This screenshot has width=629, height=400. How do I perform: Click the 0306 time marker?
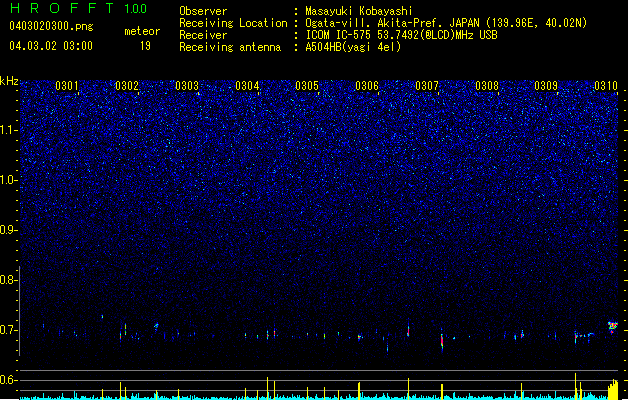click(367, 86)
